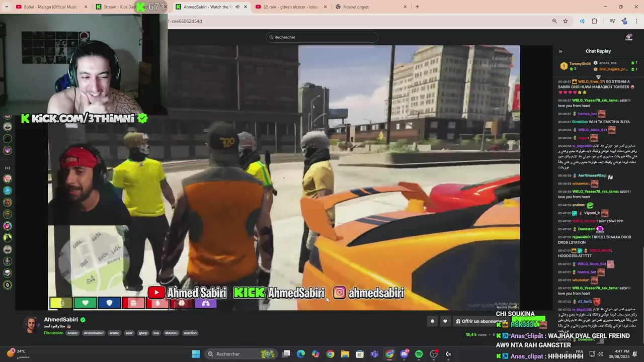Open Copilot from the taskbar
The image size is (644, 362).
(315, 354)
